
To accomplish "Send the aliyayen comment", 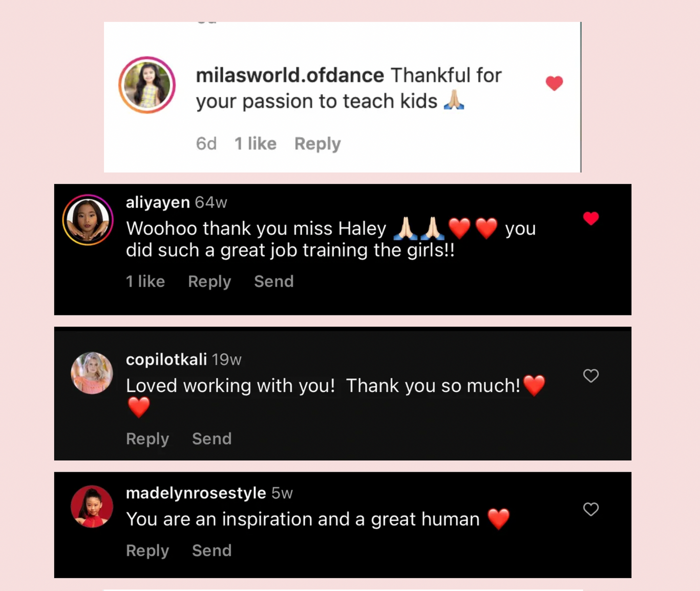I will [274, 281].
